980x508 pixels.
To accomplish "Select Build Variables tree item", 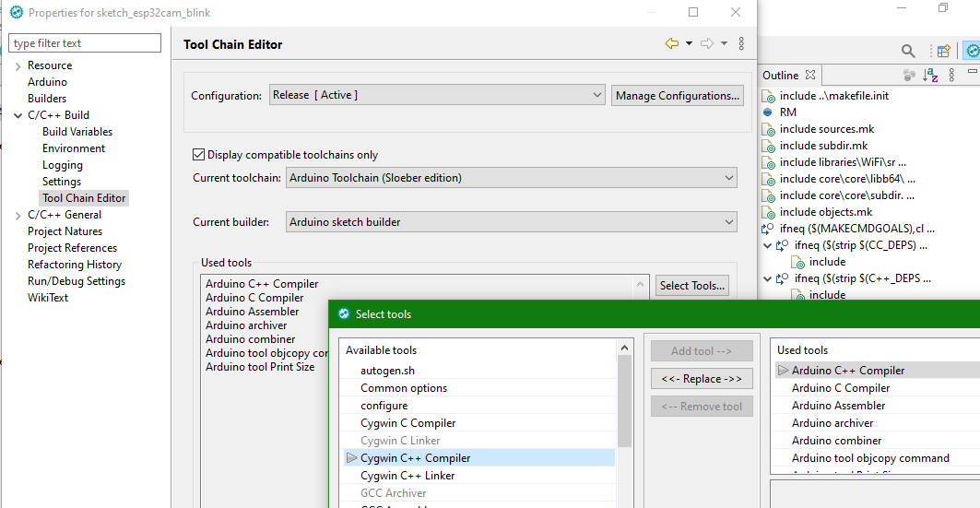I will coord(77,132).
